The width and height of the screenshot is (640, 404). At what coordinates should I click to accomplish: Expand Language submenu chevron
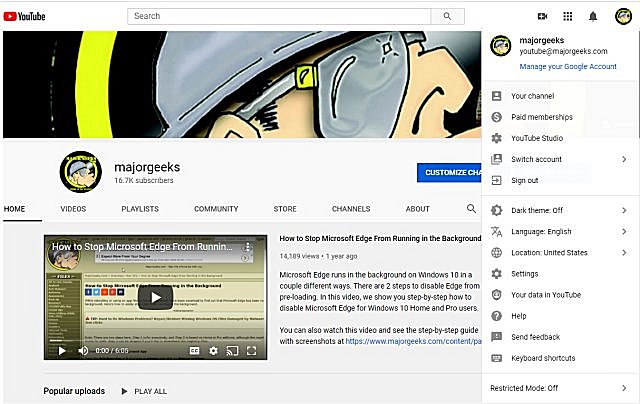[x=624, y=231]
